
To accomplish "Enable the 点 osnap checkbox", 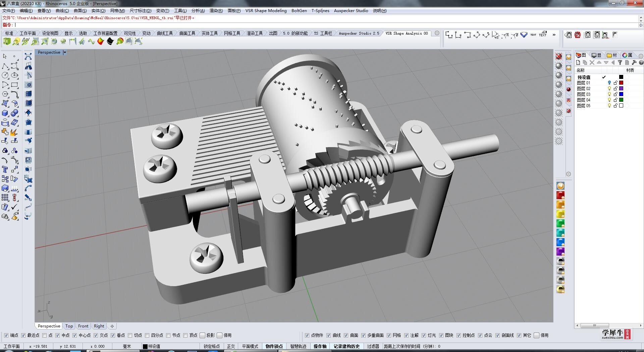I will tap(45, 335).
